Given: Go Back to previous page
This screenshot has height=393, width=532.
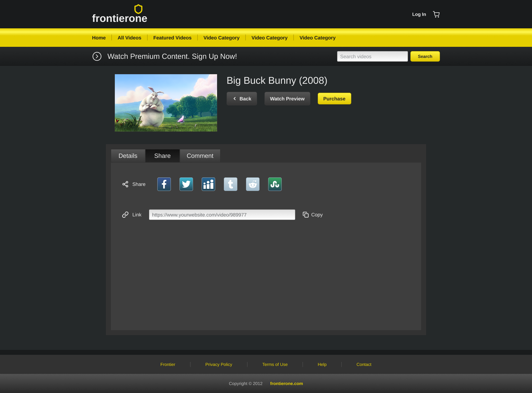Looking at the screenshot, I should coord(242,99).
